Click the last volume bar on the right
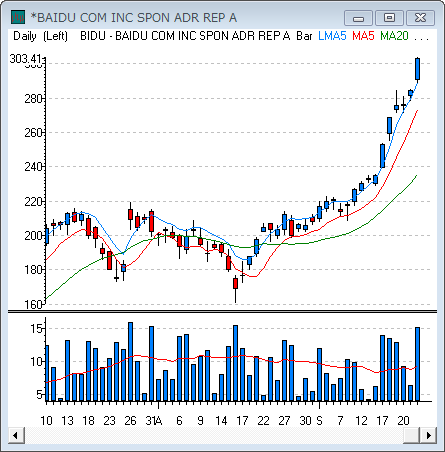Screen dimensions: 445x452 417,364
